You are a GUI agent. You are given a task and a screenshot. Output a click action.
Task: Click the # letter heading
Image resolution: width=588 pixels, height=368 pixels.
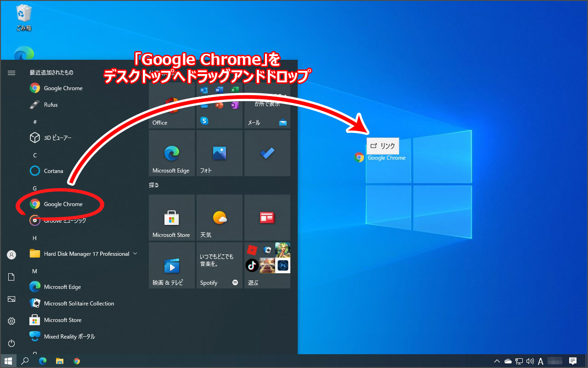(x=35, y=122)
